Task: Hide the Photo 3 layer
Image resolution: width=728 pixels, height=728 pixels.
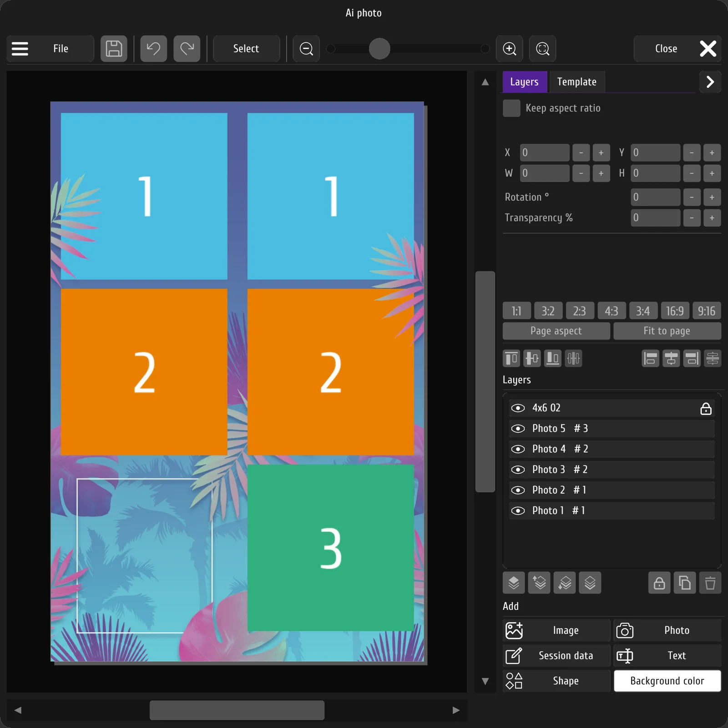Action: coord(518,470)
